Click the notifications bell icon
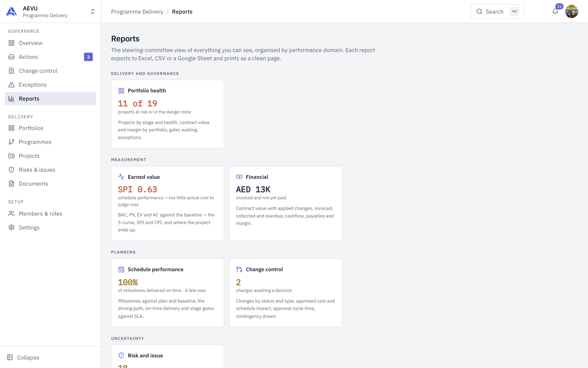This screenshot has width=588, height=368. (x=555, y=11)
